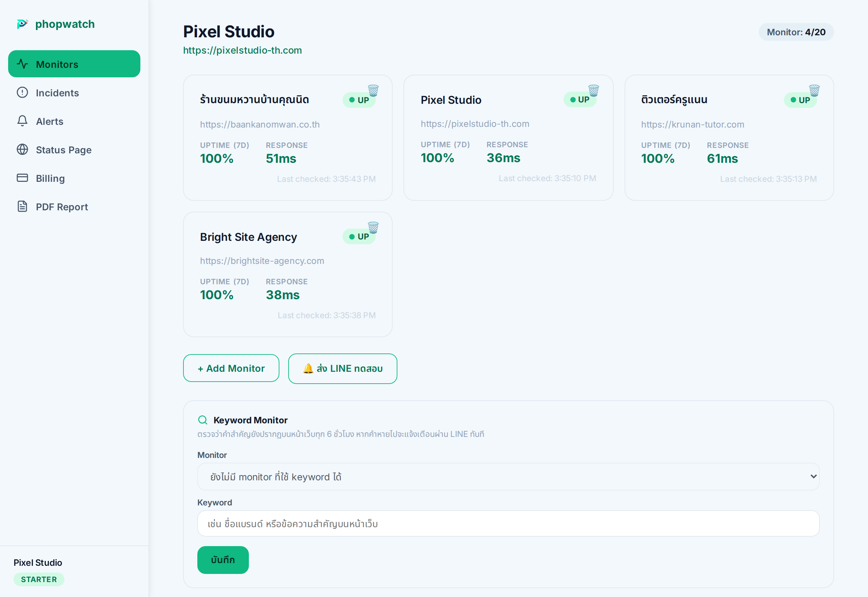Click the phopwatch logo icon
868x597 pixels.
point(22,24)
